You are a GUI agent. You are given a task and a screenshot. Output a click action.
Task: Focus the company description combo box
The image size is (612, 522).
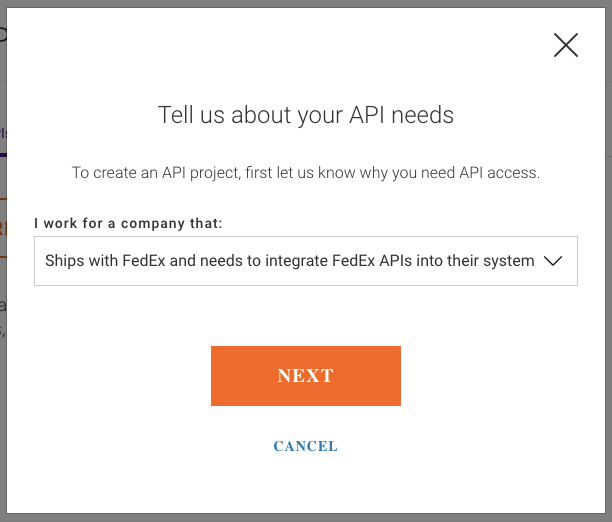[306, 261]
